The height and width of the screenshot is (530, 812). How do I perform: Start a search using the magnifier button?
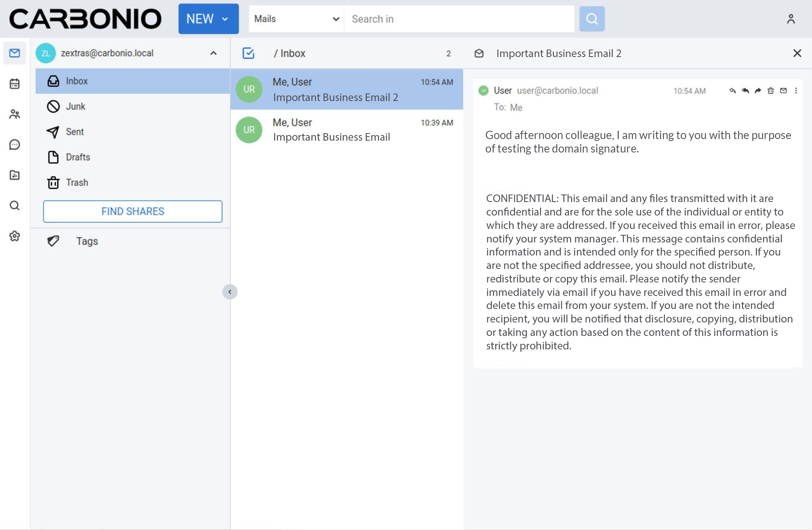click(x=592, y=19)
